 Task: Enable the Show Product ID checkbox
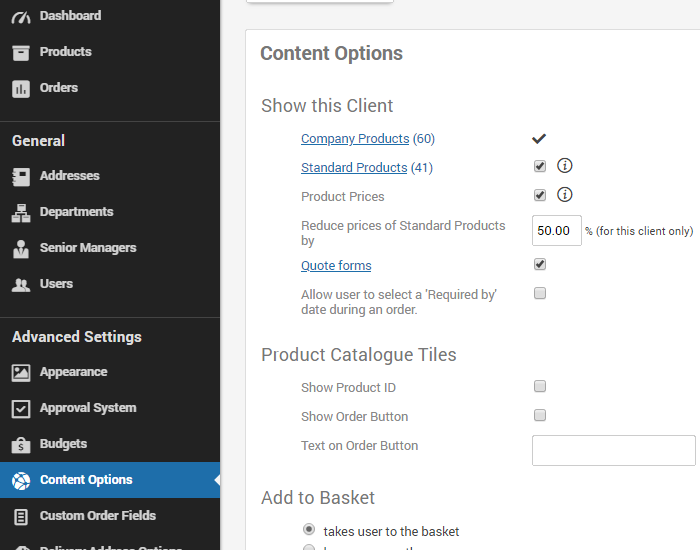point(540,386)
